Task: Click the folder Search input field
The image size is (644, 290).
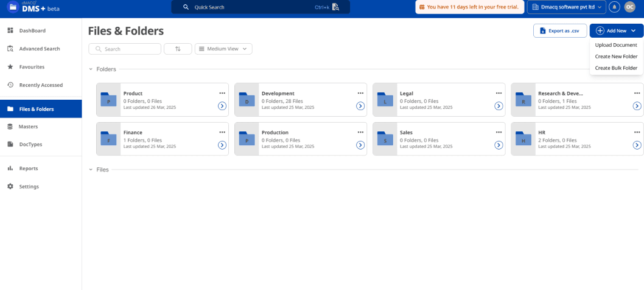Action: 125,49
